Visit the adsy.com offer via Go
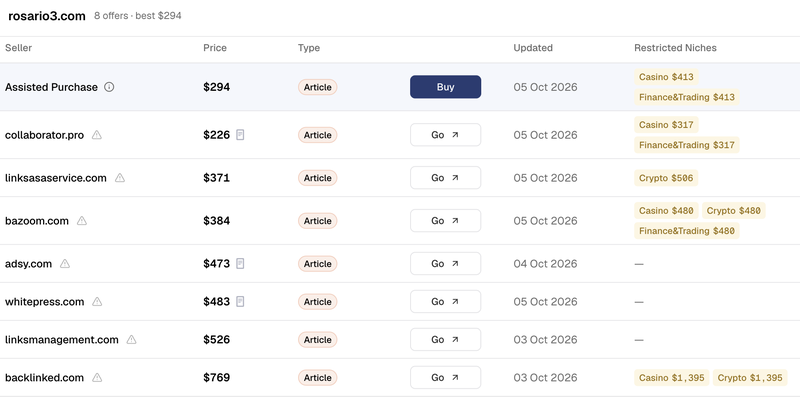The image size is (800, 397). coord(445,263)
